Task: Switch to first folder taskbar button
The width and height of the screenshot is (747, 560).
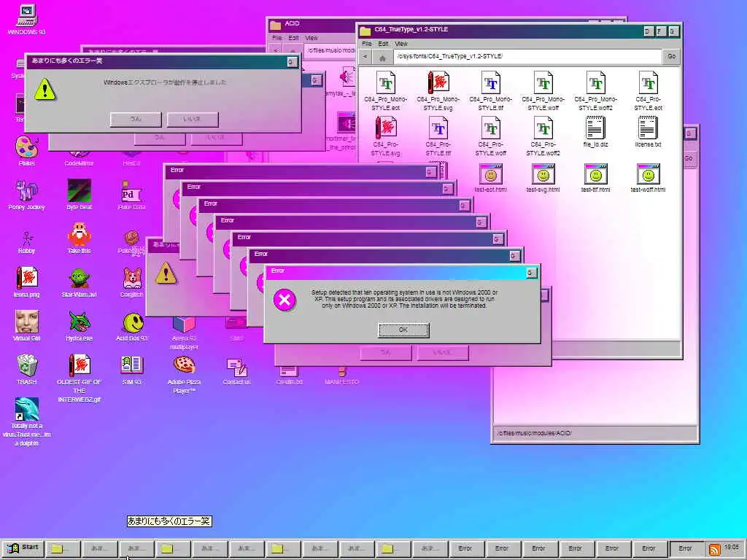Action: [63, 548]
